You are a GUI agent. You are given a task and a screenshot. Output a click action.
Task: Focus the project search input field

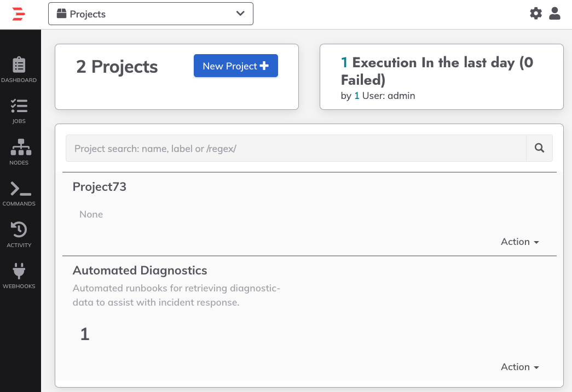tap(296, 148)
